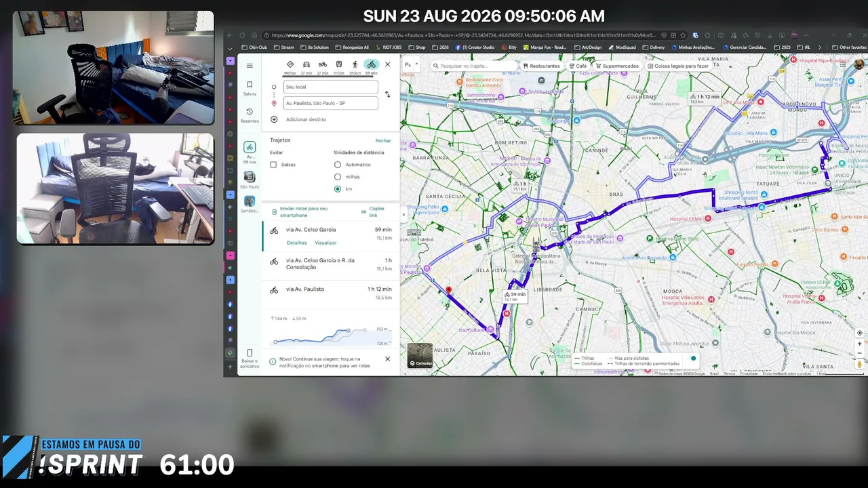Click the 1 h 12 min route label on the map
This screenshot has width=868, height=488.
pos(705,98)
